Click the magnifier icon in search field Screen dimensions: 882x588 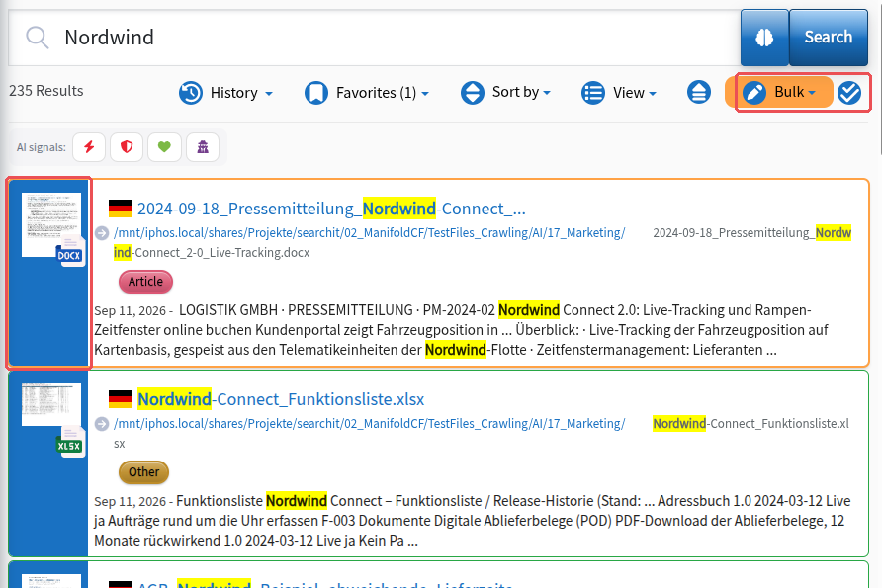tap(38, 38)
